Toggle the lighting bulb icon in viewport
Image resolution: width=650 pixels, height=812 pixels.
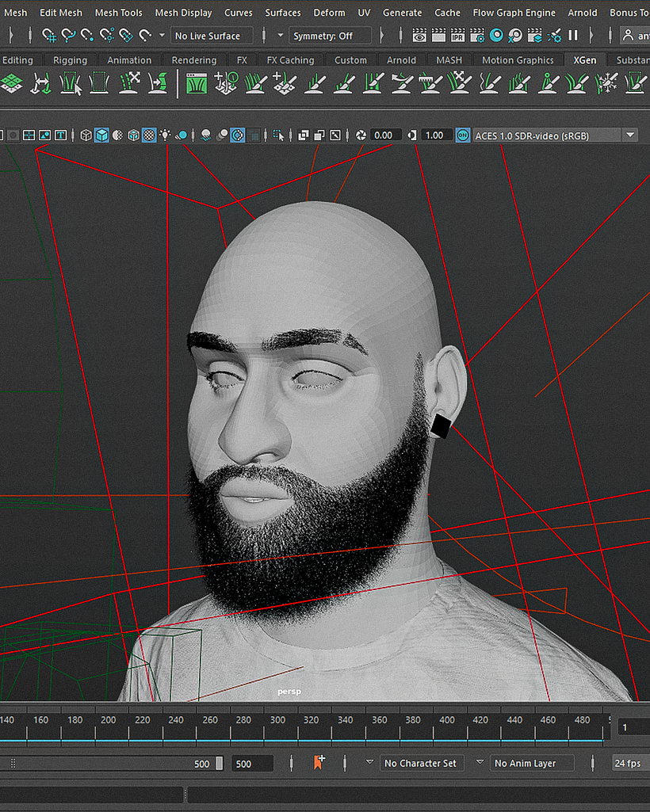[165, 135]
